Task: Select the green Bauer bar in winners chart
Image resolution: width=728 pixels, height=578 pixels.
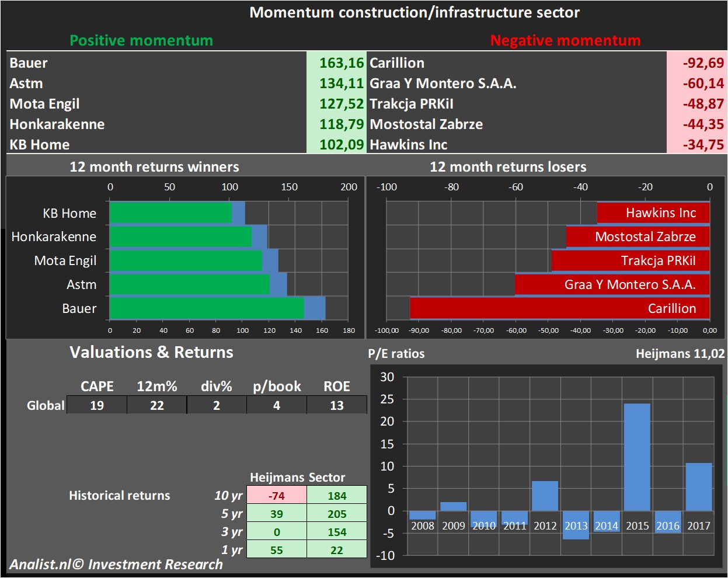Action: [x=207, y=308]
